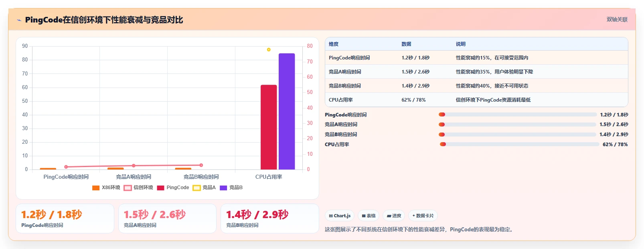Screen dimensions: 644x249
Task: Click the PingCode响应时间 x-axis label
Action: [x=66, y=177]
